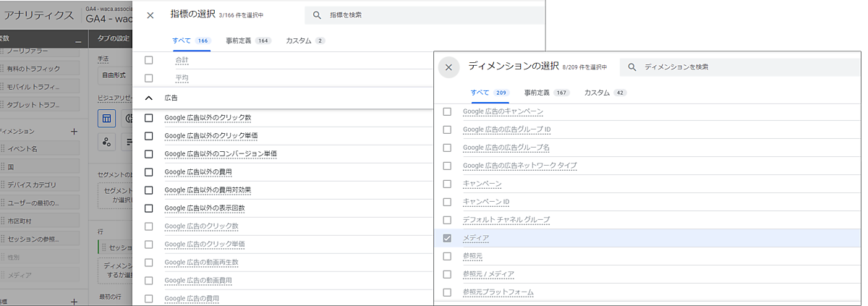Tick the デフォルト チャネル グループ checkbox
Image resolution: width=868 pixels, height=306 pixels.
pyautogui.click(x=447, y=220)
